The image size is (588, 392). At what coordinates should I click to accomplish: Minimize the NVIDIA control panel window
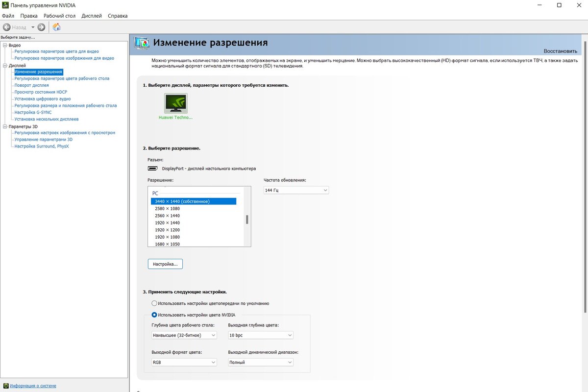coord(539,5)
